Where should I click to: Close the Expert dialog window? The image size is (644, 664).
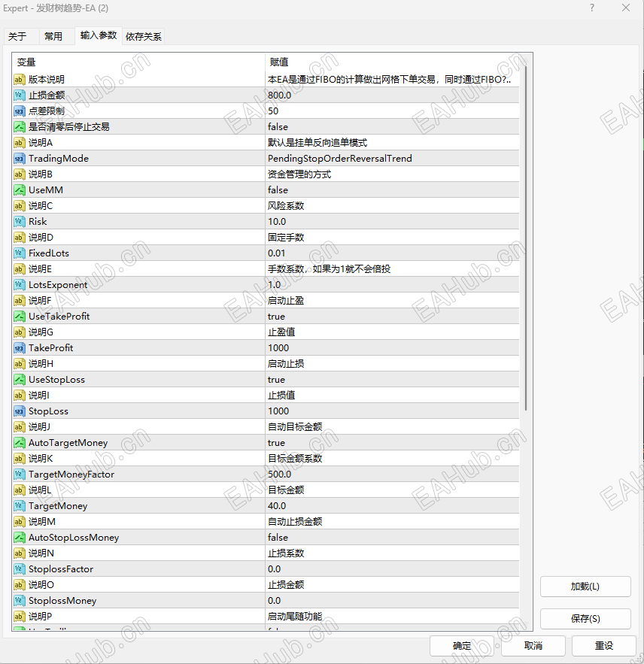point(626,8)
